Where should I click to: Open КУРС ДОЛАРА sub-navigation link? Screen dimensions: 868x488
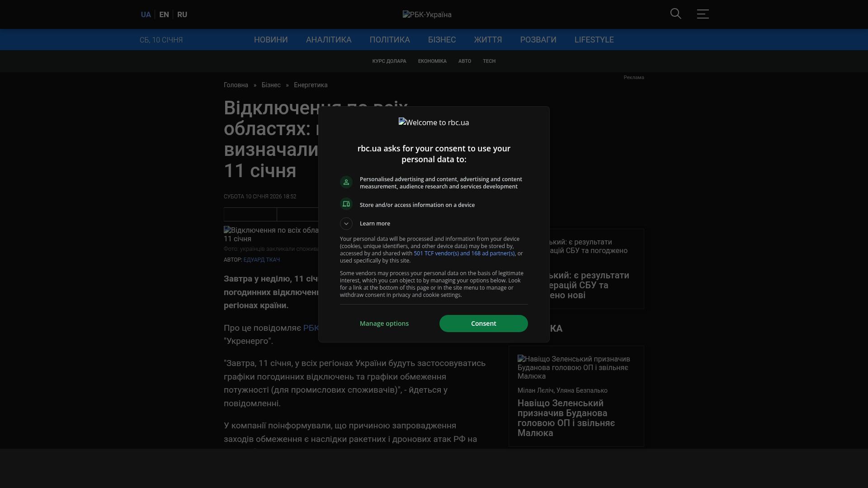coord(389,61)
